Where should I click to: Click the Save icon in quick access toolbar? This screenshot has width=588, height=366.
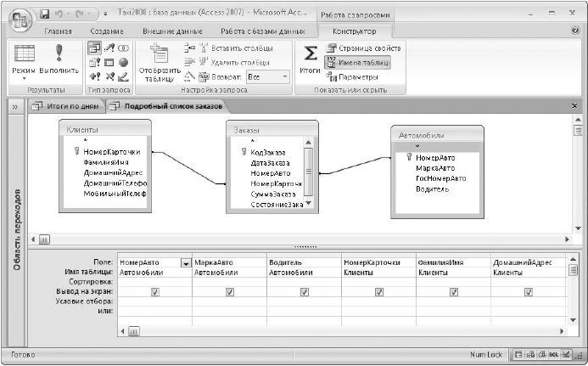44,14
